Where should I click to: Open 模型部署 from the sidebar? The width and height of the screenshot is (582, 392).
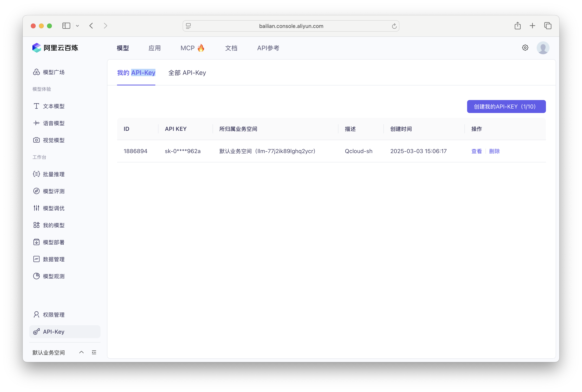[x=54, y=242]
